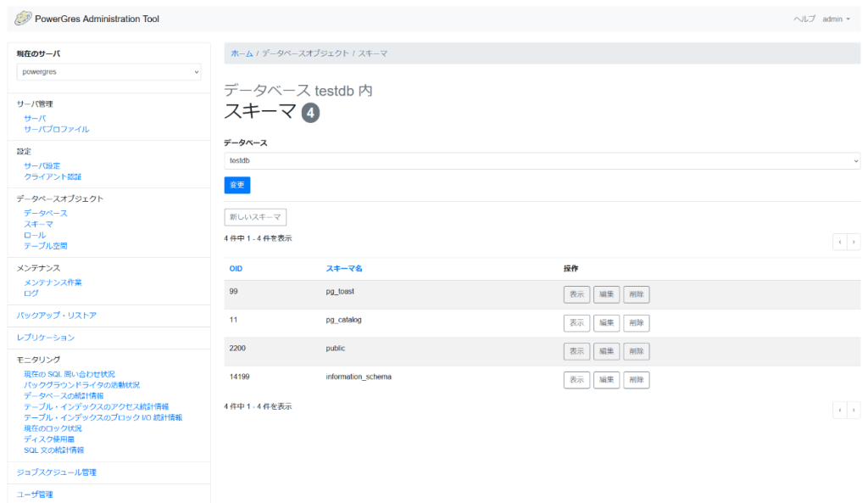The height and width of the screenshot is (503, 868).
Task: Open テーブル・インデックスのアクセス統計情報 link
Action: [x=97, y=406]
